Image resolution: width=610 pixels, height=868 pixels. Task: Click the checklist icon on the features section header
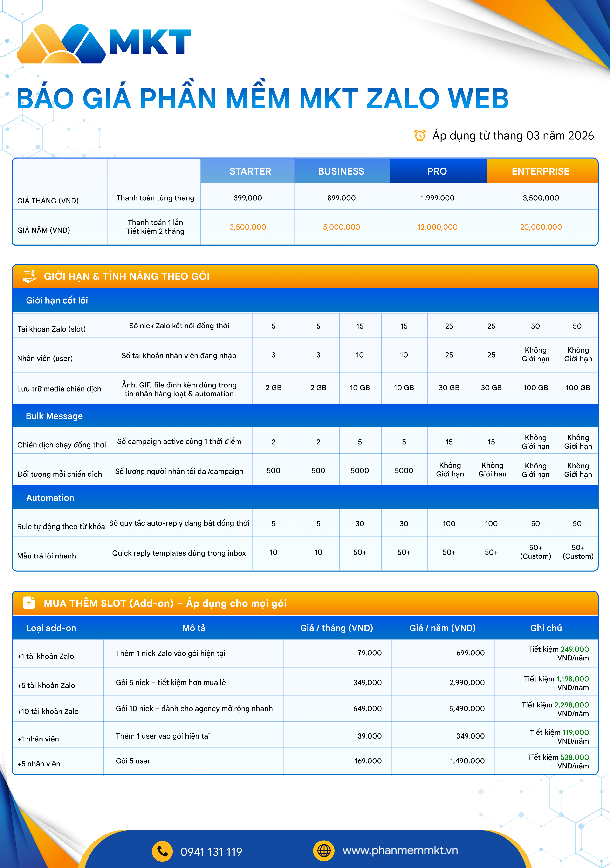[x=29, y=276]
